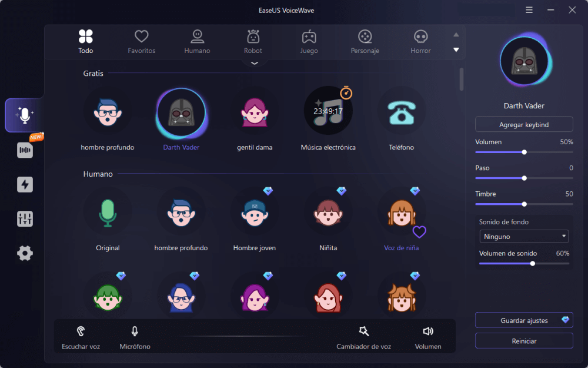Select the red-haired woman voice avatar

point(328,297)
